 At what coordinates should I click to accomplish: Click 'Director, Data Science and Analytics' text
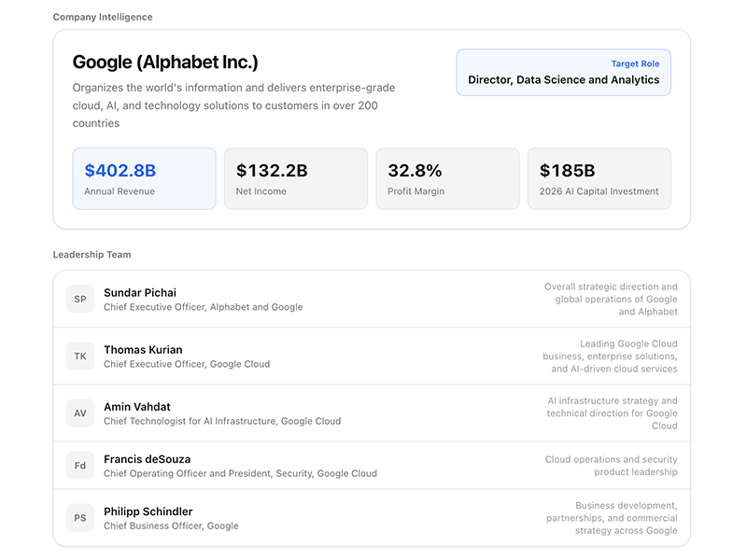point(564,80)
